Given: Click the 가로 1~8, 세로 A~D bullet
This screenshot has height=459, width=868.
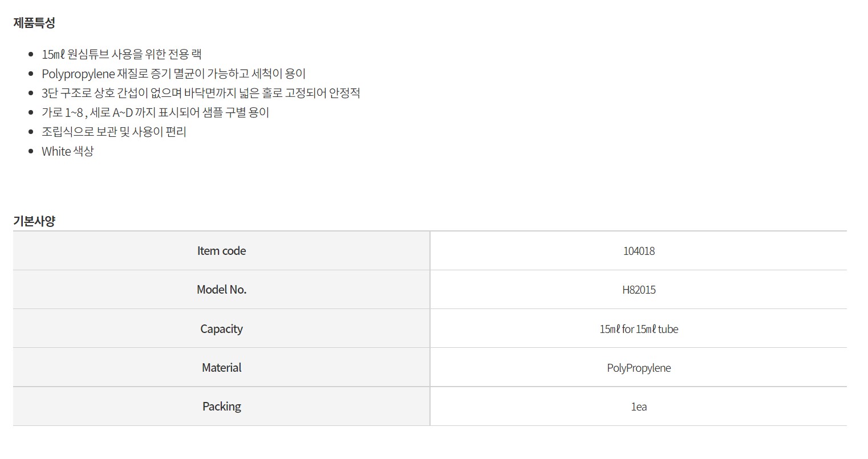Looking at the screenshot, I should [155, 112].
